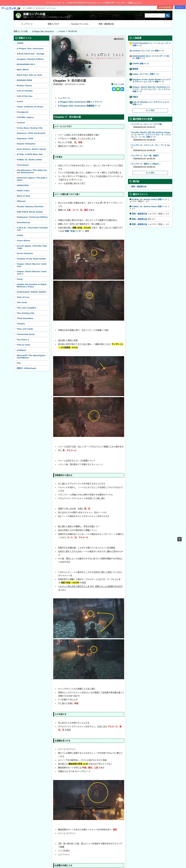Click the 人気記事 panel header icon
The image size is (186, 868).
(x=131, y=38)
